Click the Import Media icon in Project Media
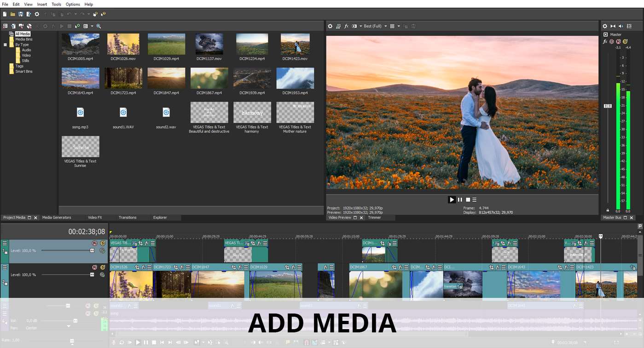Viewport: 644px width, 348px height. coord(5,26)
